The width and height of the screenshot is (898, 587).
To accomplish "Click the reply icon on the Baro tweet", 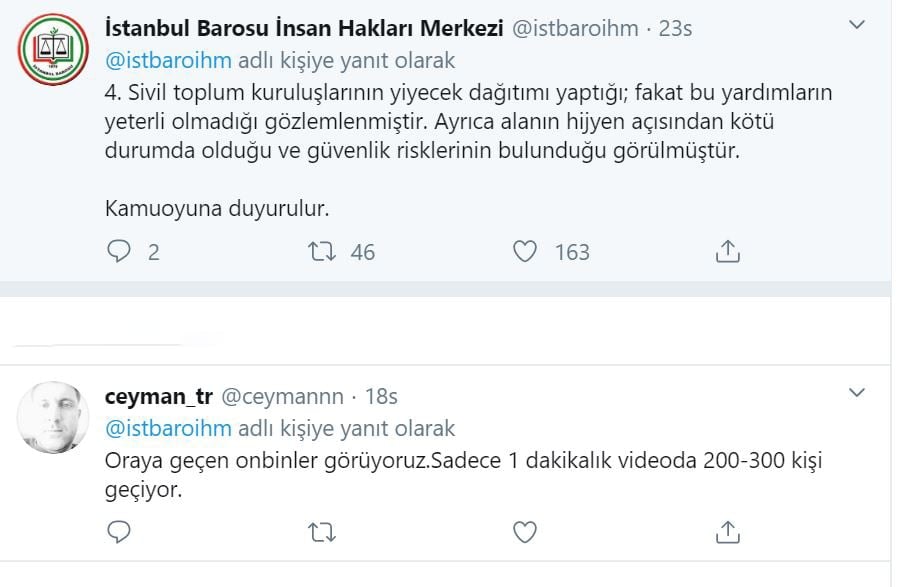I will pyautogui.click(x=121, y=253).
